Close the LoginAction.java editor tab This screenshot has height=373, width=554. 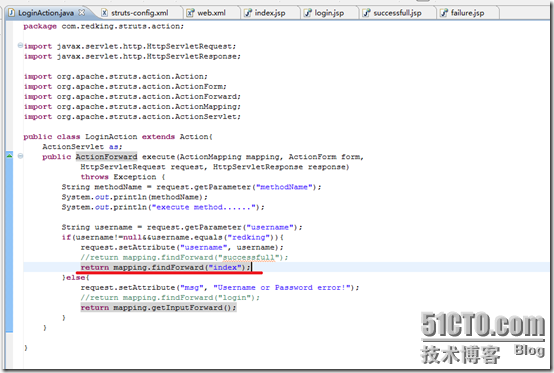tap(82, 13)
